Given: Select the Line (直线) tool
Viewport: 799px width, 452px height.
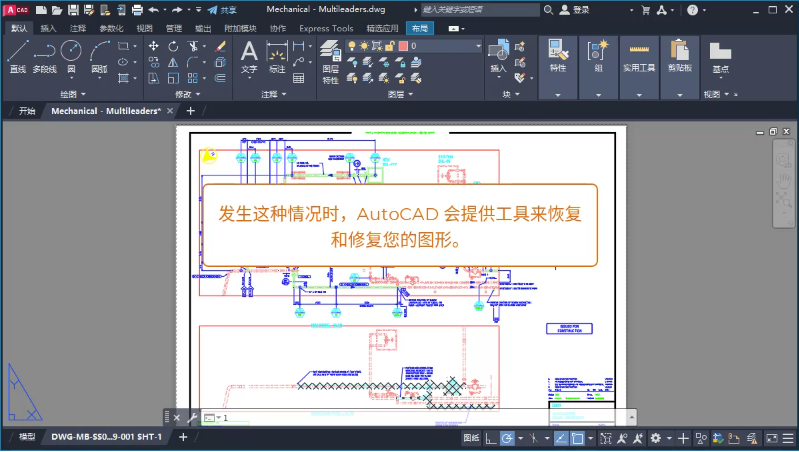Looking at the screenshot, I should coord(17,57).
